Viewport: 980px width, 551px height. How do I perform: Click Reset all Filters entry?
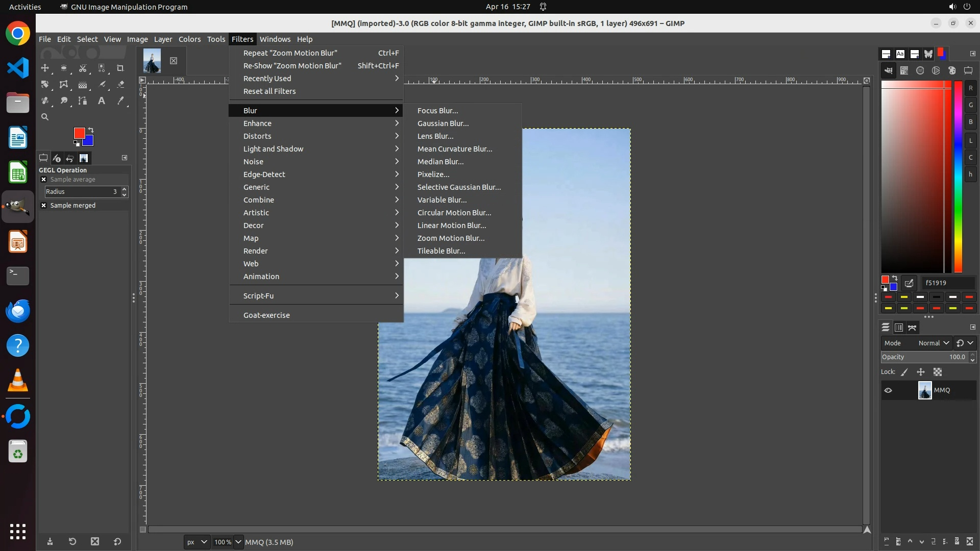tap(269, 91)
